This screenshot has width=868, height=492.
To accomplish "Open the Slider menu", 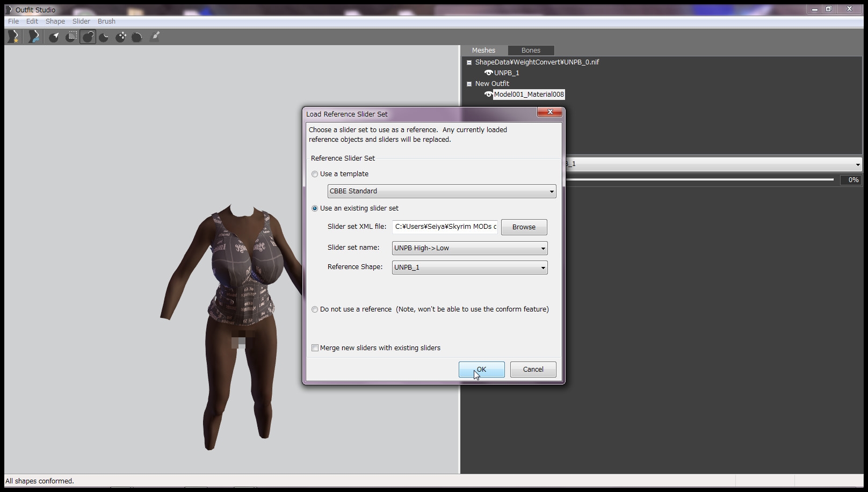I will point(81,21).
